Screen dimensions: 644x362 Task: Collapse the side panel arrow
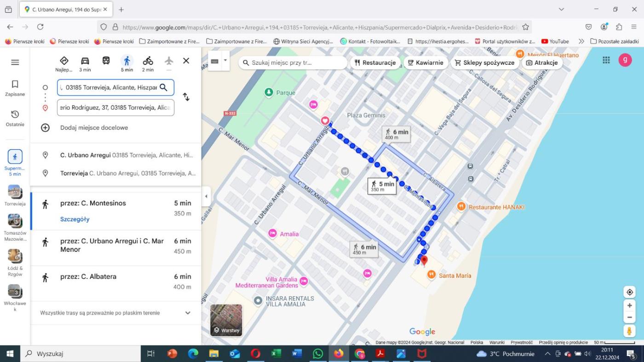click(x=206, y=196)
